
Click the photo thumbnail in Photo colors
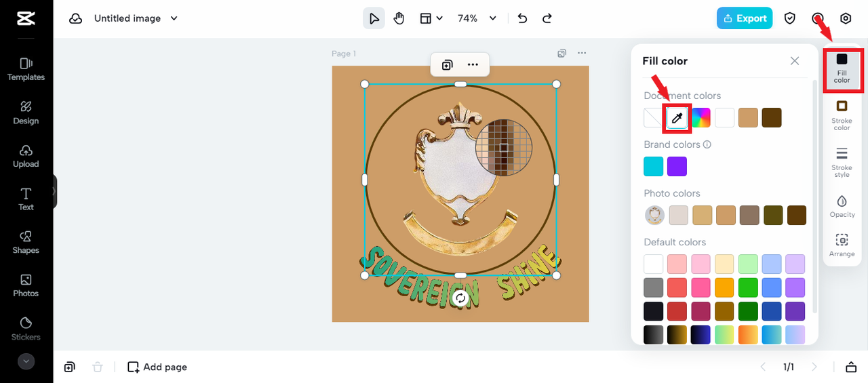click(654, 215)
